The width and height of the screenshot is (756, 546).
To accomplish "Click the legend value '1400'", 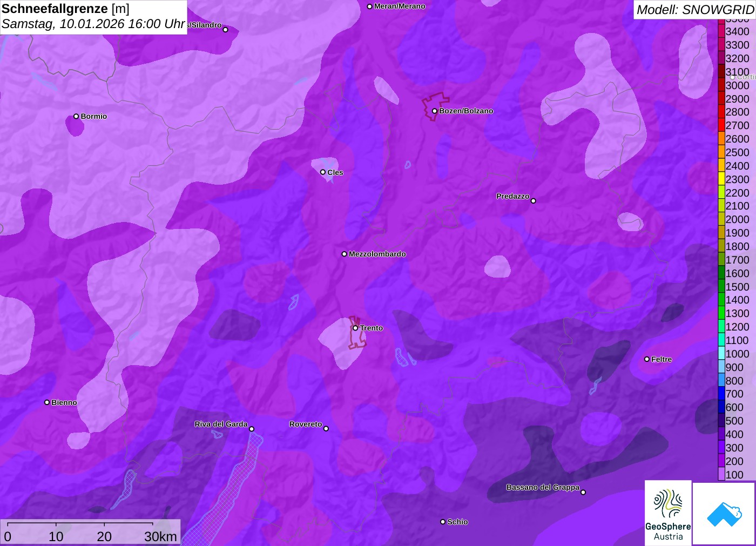I will click(x=737, y=300).
